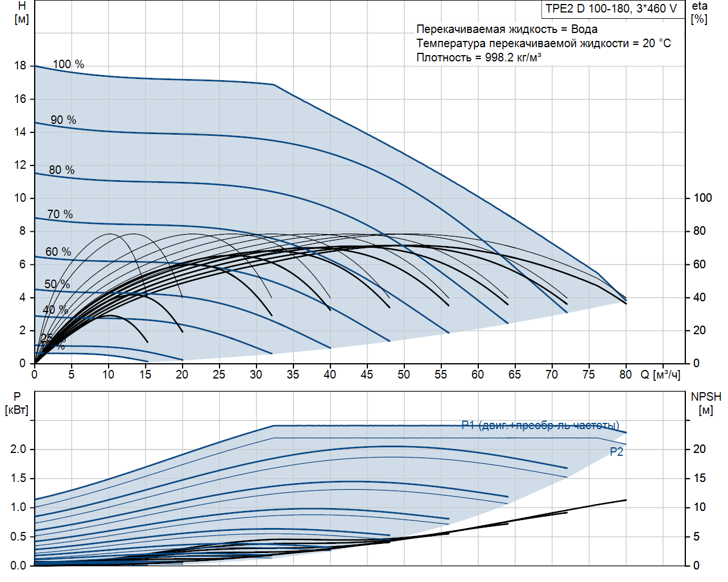Click the H [м] head axis title
The width and height of the screenshot is (728, 582).
click(22, 13)
